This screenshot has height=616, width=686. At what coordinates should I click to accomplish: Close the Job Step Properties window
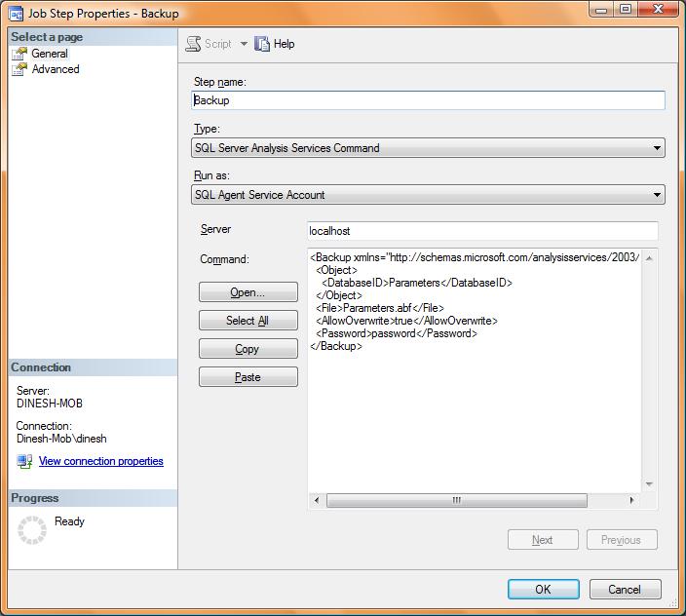click(658, 9)
